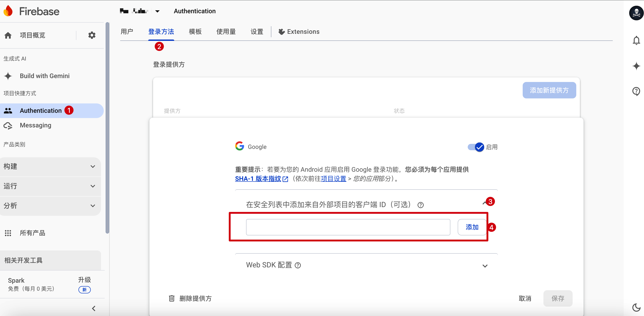Select the 项目概览 home icon

point(8,35)
